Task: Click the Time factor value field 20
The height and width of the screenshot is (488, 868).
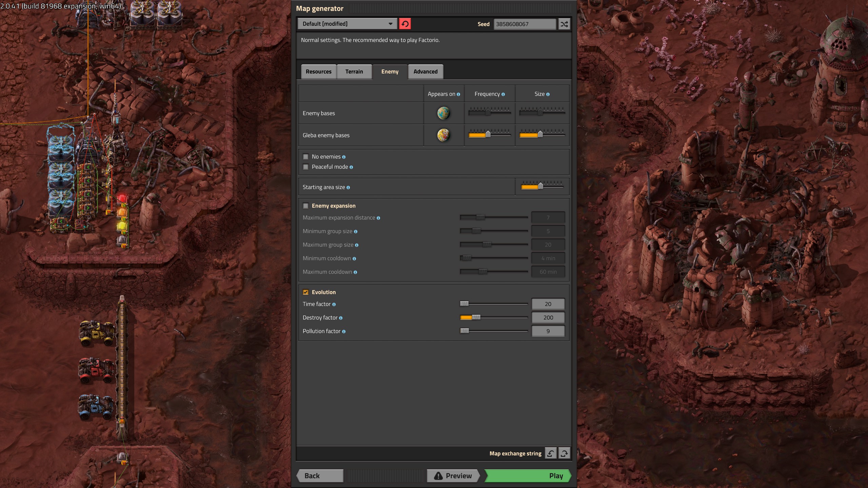Action: point(548,304)
